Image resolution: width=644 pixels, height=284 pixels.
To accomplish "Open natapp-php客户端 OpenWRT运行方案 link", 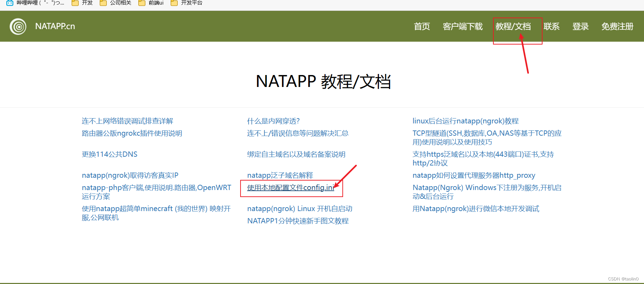I will 157,192.
